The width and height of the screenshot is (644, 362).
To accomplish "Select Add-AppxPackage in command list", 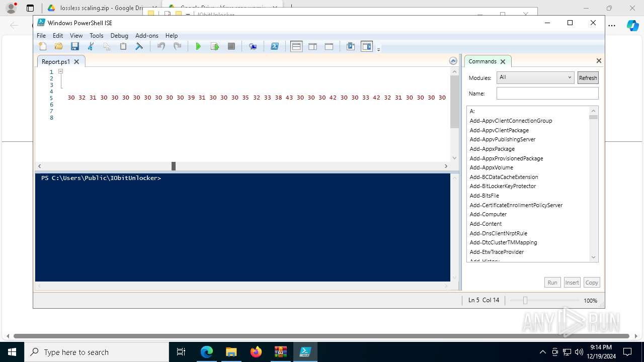I will [492, 149].
